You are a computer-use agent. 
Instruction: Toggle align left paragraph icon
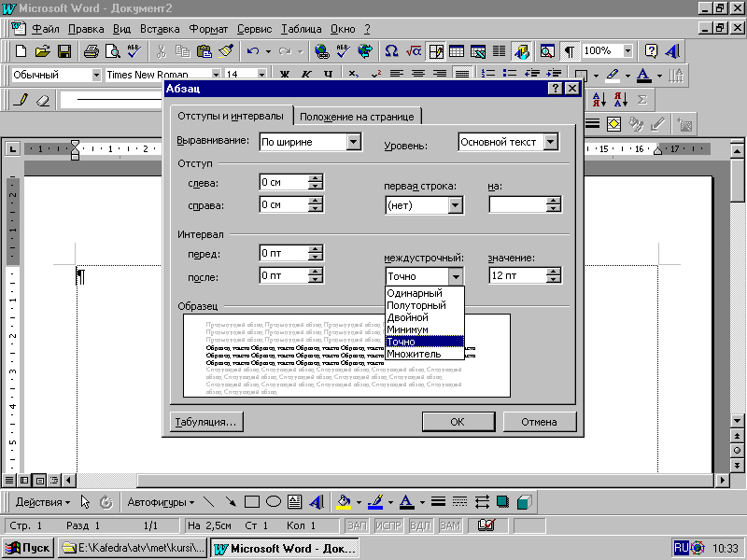click(x=396, y=75)
